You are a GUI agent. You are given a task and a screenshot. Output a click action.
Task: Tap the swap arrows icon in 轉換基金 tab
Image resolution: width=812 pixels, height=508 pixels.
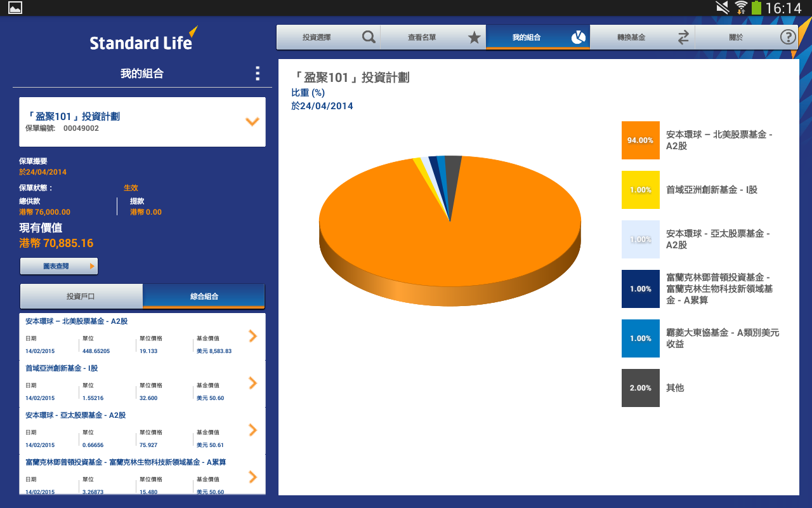pos(683,37)
